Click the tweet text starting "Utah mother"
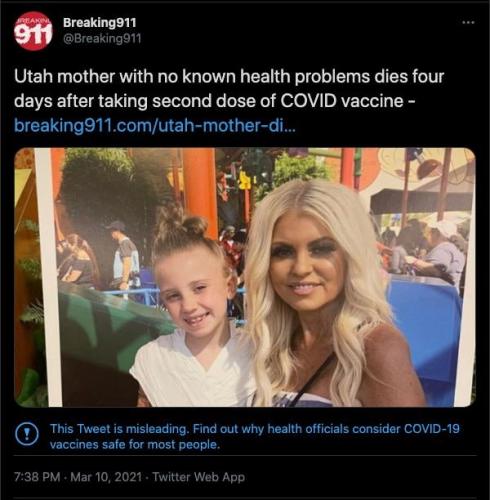The width and height of the screenshot is (490, 500). [229, 89]
